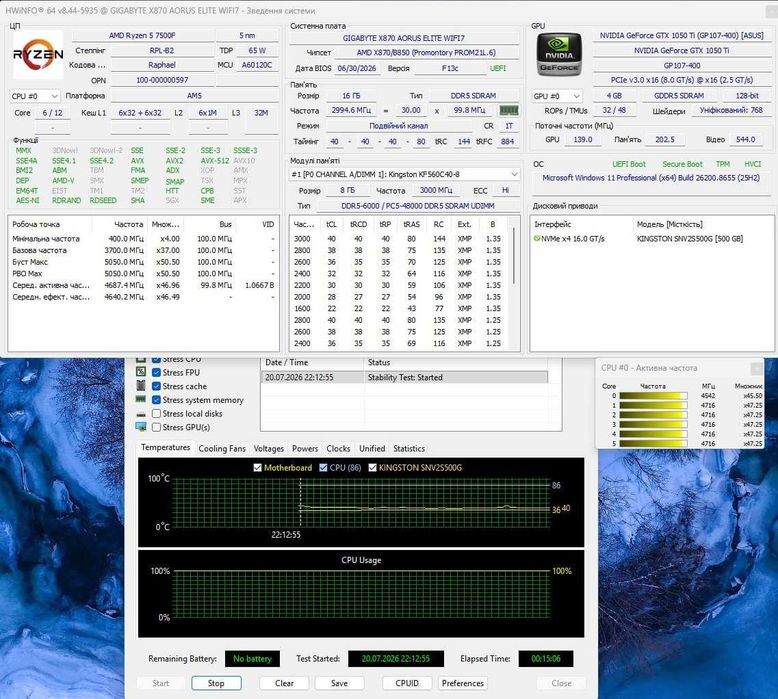Switch to the Temperatures tab
This screenshot has height=699, width=778.
[165, 447]
